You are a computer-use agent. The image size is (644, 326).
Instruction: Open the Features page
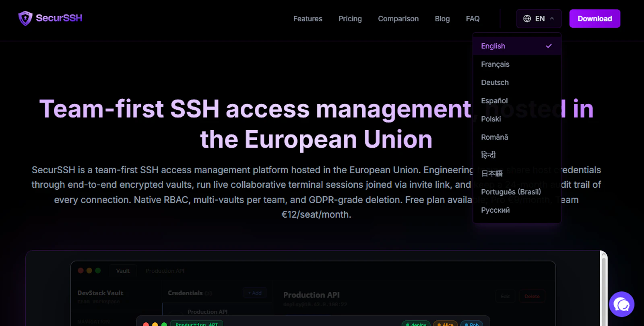pyautogui.click(x=308, y=19)
